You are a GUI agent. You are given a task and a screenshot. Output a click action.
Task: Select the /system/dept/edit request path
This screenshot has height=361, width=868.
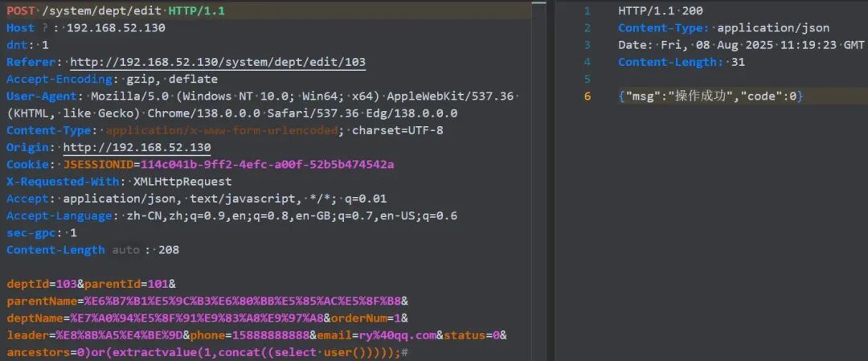coord(101,10)
